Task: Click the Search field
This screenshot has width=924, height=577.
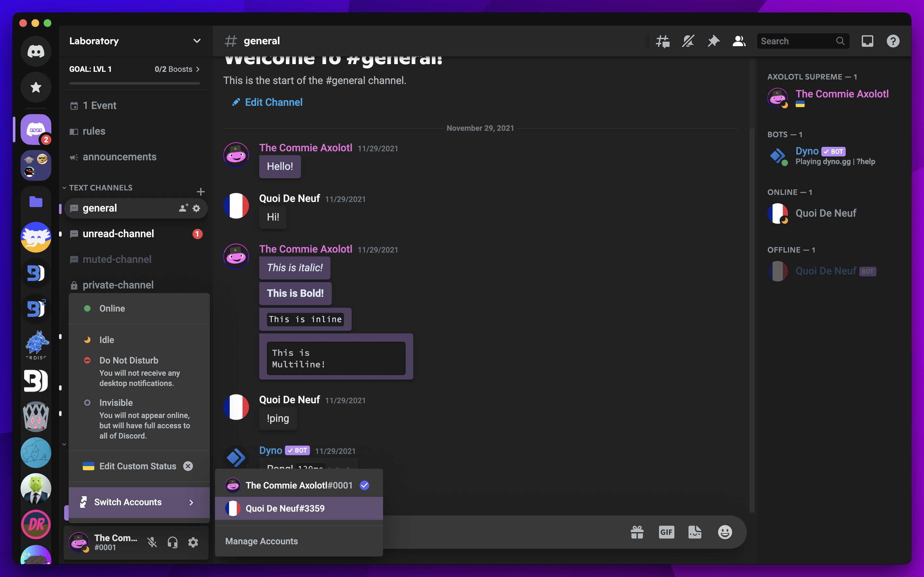Action: pos(798,41)
